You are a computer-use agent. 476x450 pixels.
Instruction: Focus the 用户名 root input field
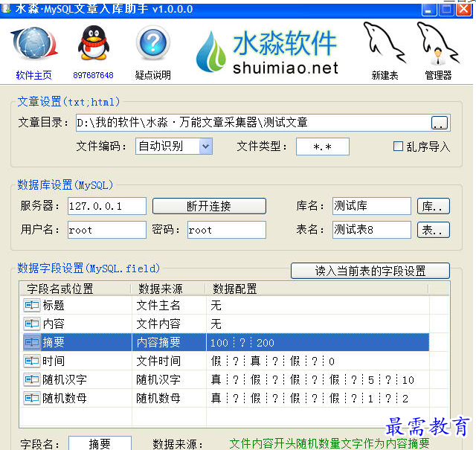(107, 230)
